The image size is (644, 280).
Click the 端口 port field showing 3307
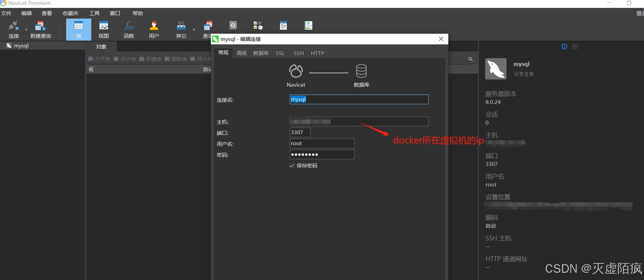[300, 132]
